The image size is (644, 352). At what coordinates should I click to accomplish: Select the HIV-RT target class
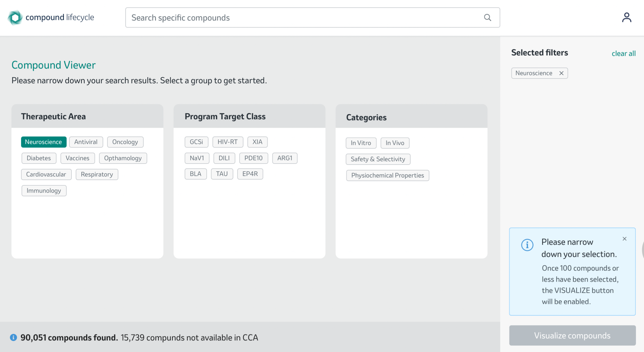click(x=227, y=142)
